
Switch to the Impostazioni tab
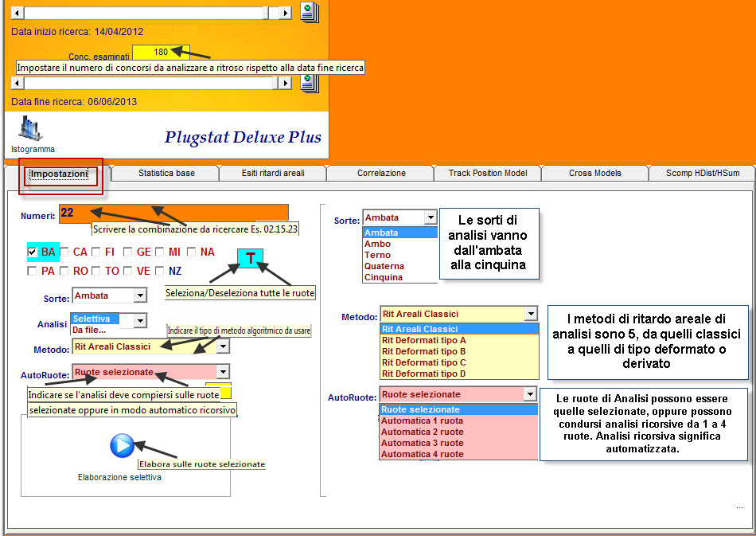(60, 173)
